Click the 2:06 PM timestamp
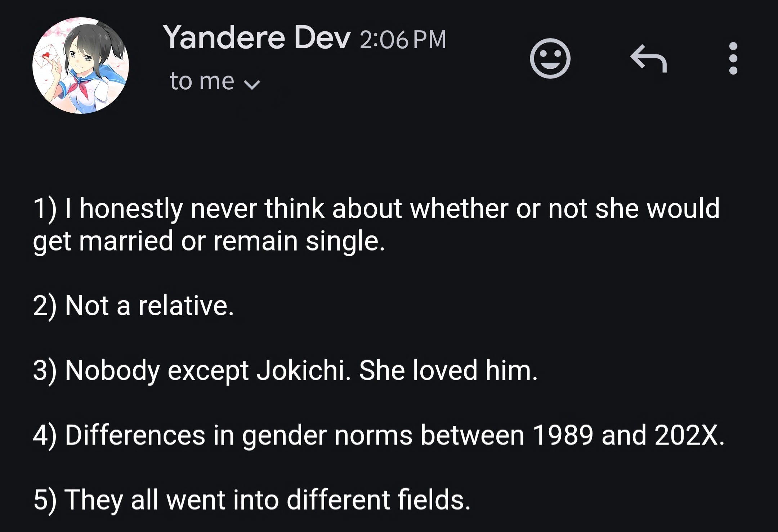The width and height of the screenshot is (778, 532). click(403, 40)
